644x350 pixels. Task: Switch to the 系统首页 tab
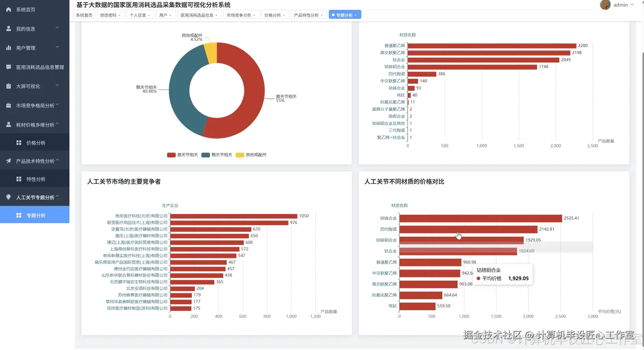coord(84,15)
